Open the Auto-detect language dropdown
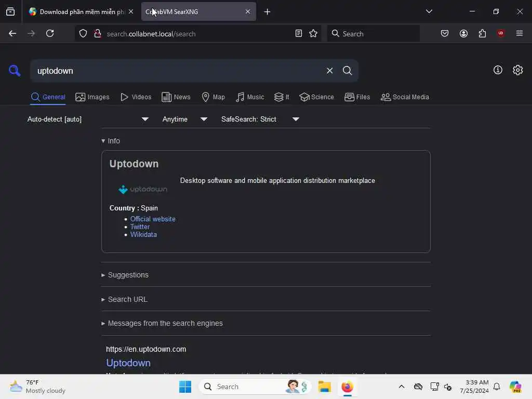 [88, 119]
